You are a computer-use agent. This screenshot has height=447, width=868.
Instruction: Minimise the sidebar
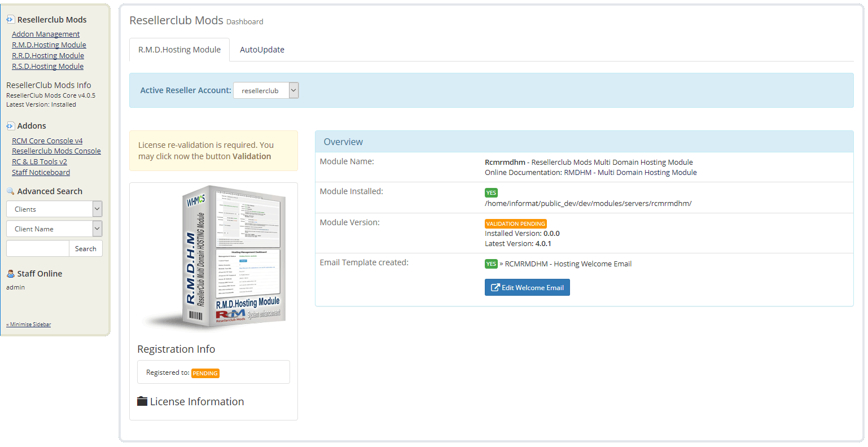point(29,325)
